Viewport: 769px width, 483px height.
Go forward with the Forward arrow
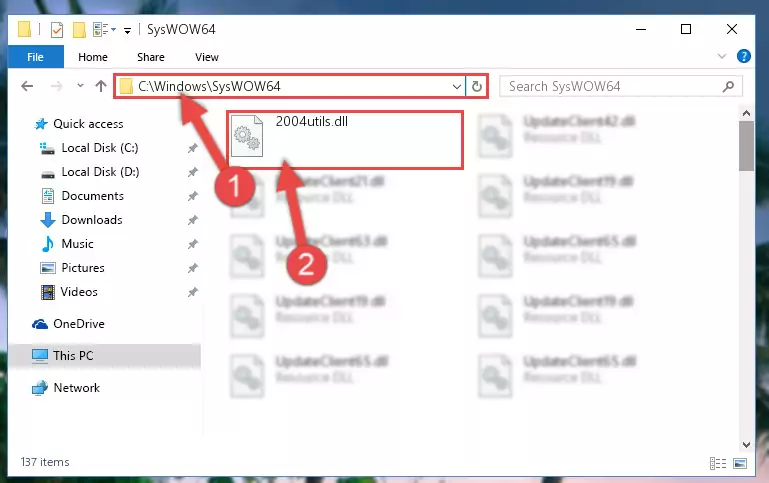coord(56,86)
